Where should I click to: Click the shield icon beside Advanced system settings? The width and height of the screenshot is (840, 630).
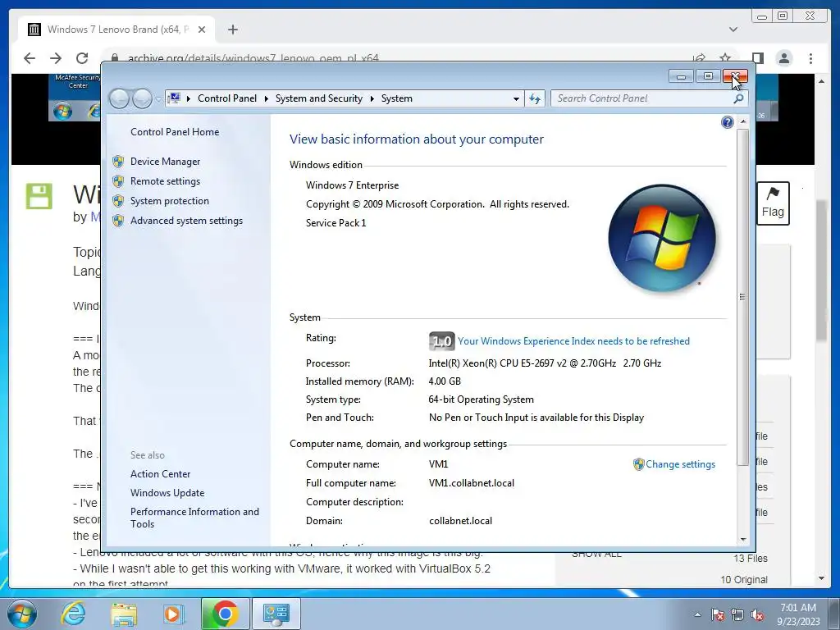click(118, 221)
